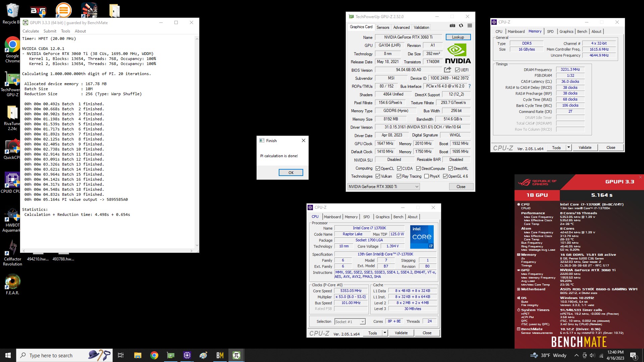The height and width of the screenshot is (362, 644).
Task: Open the 38°F Windy weather widget
Action: [x=548, y=355]
